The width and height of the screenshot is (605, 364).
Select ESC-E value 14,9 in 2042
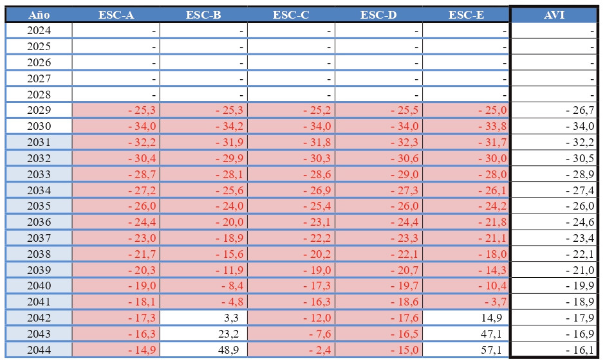click(466, 318)
